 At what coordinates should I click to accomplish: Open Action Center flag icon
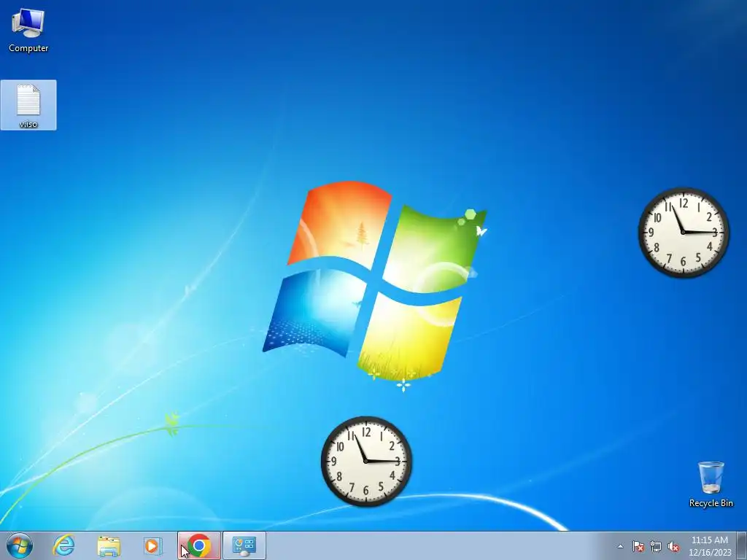tap(638, 546)
